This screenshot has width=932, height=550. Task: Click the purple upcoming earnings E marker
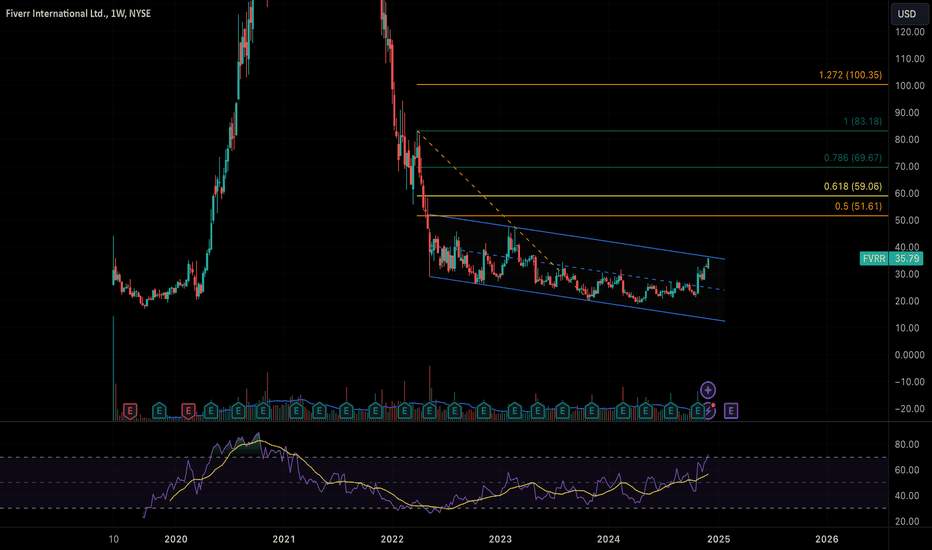[731, 410]
